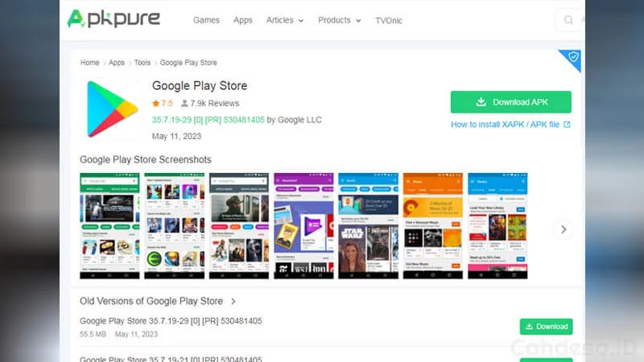Click the by Google LLC developer text
This screenshot has width=644, height=362.
pos(294,120)
